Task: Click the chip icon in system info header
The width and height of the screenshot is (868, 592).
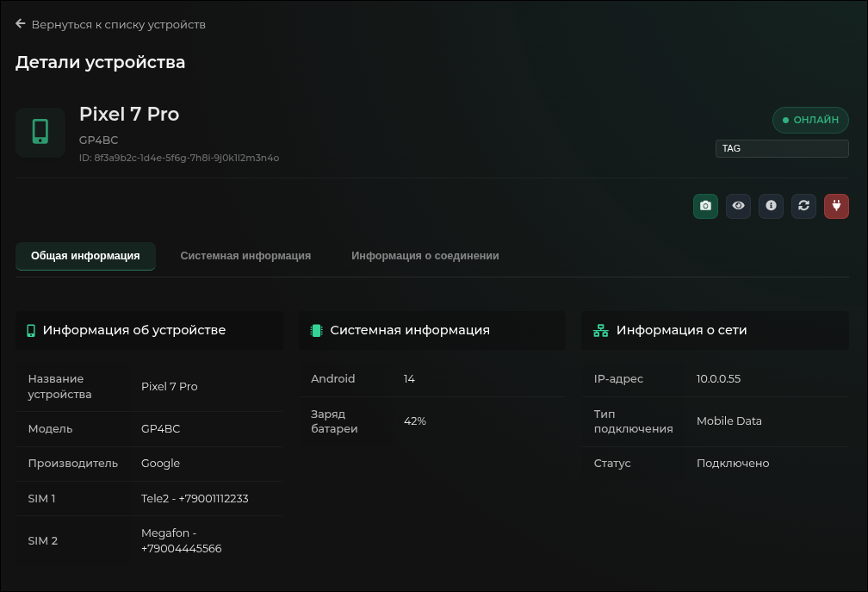Action: click(316, 330)
